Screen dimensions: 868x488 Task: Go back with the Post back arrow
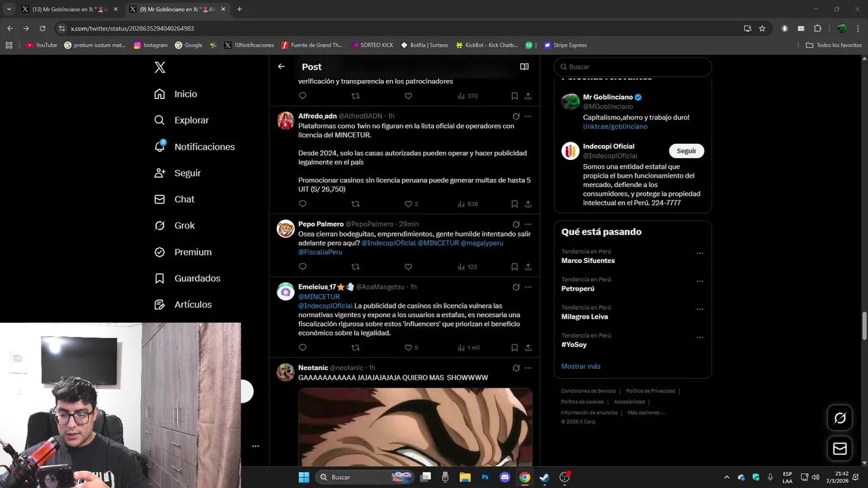click(x=281, y=66)
